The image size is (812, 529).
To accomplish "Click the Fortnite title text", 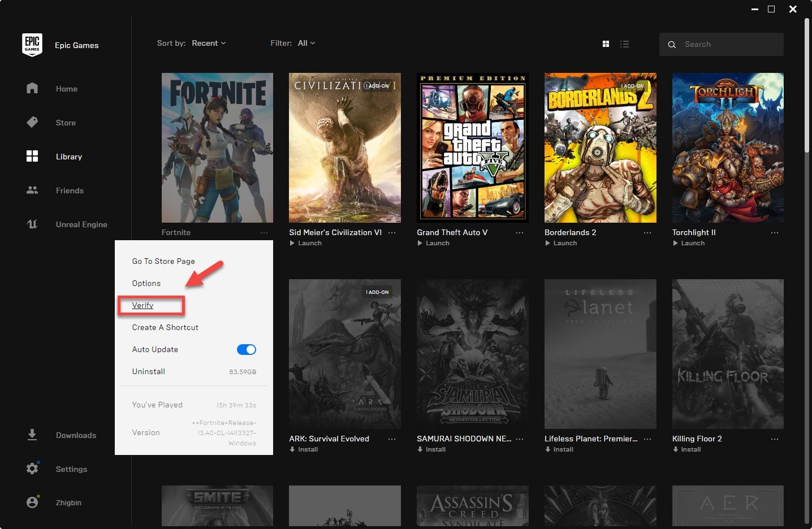I will tap(176, 232).
